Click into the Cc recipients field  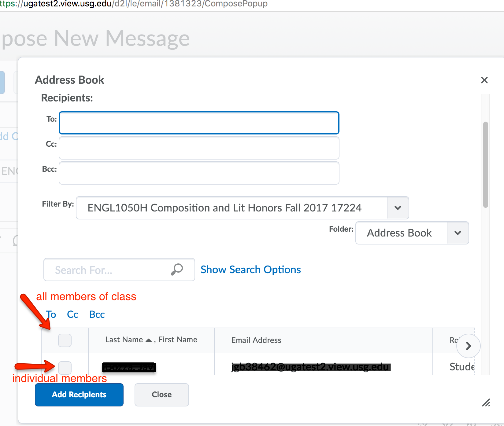[199, 148]
